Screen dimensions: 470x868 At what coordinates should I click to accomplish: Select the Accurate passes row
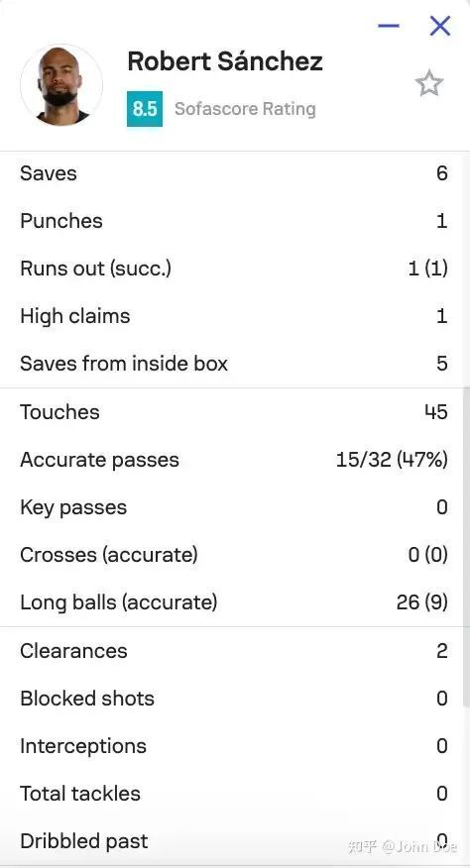point(232,460)
